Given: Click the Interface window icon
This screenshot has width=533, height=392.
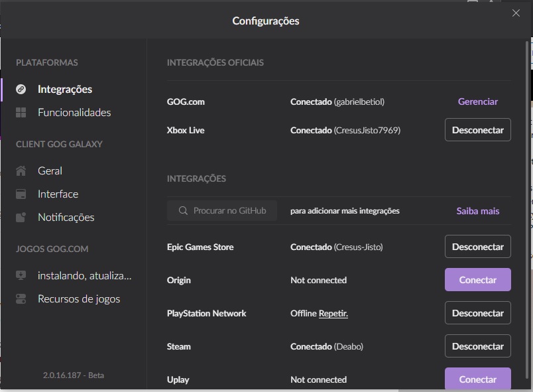Looking at the screenshot, I should pos(21,194).
